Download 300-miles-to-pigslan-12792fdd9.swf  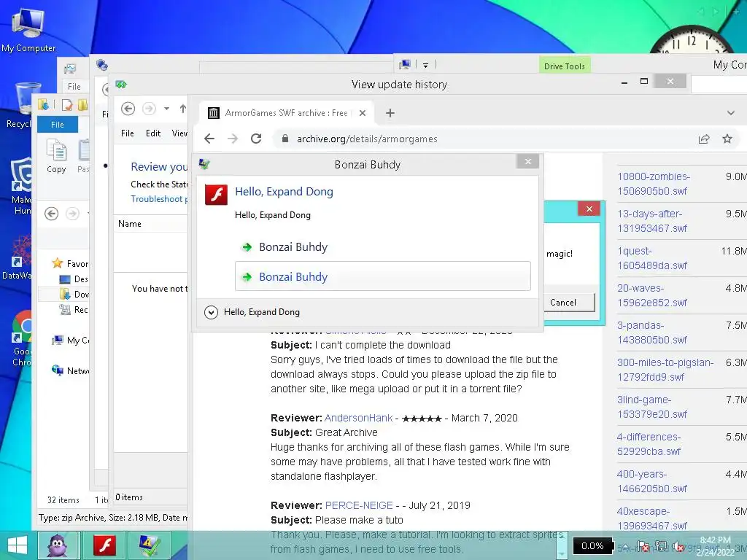tap(665, 370)
